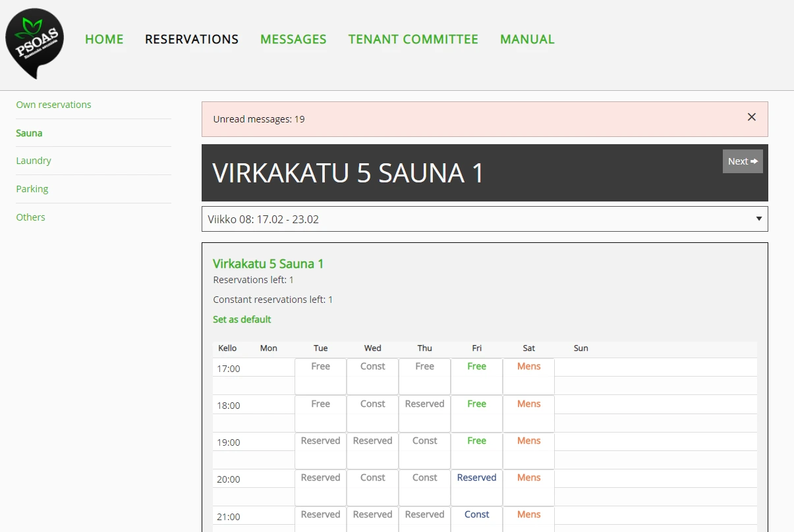Click the Constant reservations left: 1 text

click(x=273, y=300)
